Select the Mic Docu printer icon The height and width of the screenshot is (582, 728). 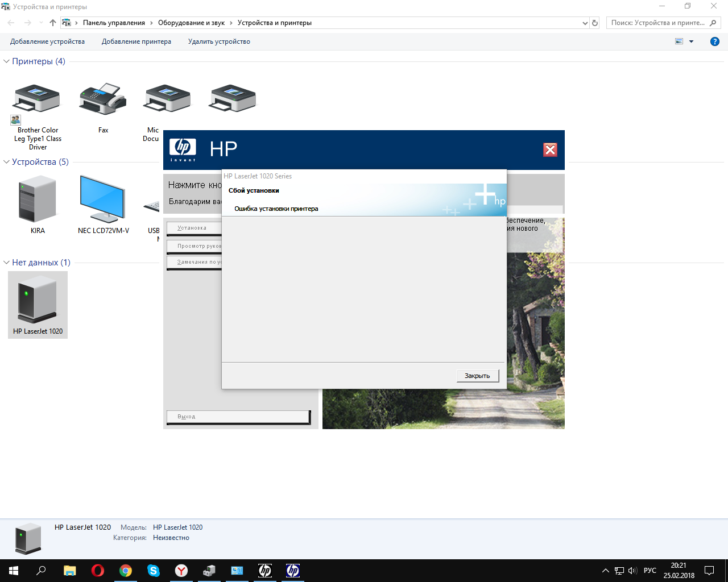167,99
